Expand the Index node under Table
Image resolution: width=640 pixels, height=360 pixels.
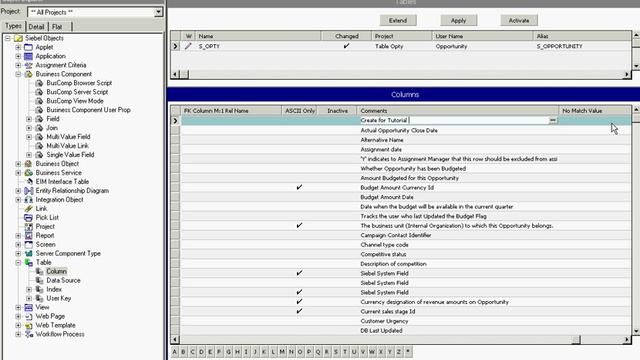tap(29, 289)
